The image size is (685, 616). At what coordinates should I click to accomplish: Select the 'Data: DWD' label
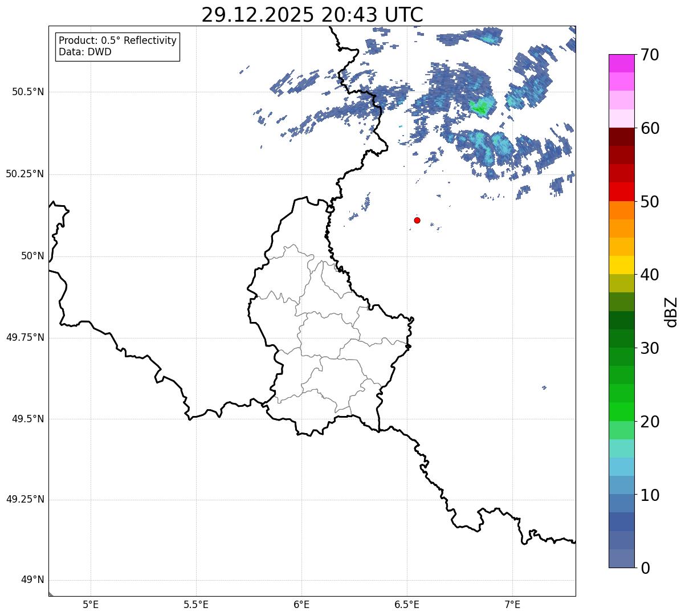(x=85, y=52)
